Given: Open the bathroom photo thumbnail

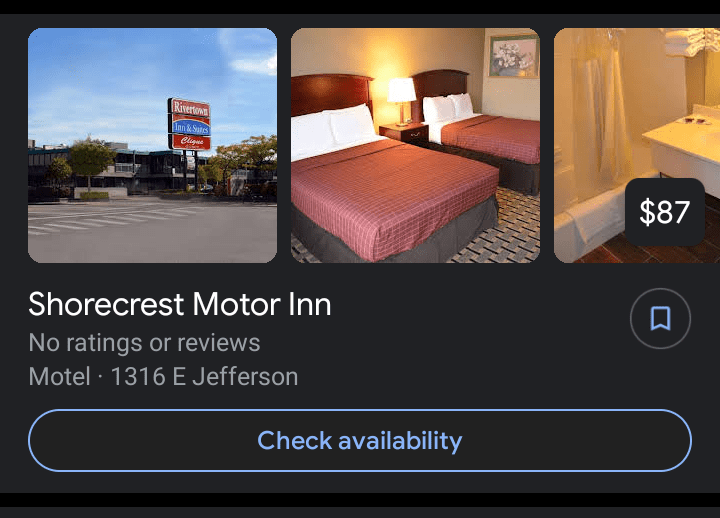Looking at the screenshot, I should (x=637, y=146).
